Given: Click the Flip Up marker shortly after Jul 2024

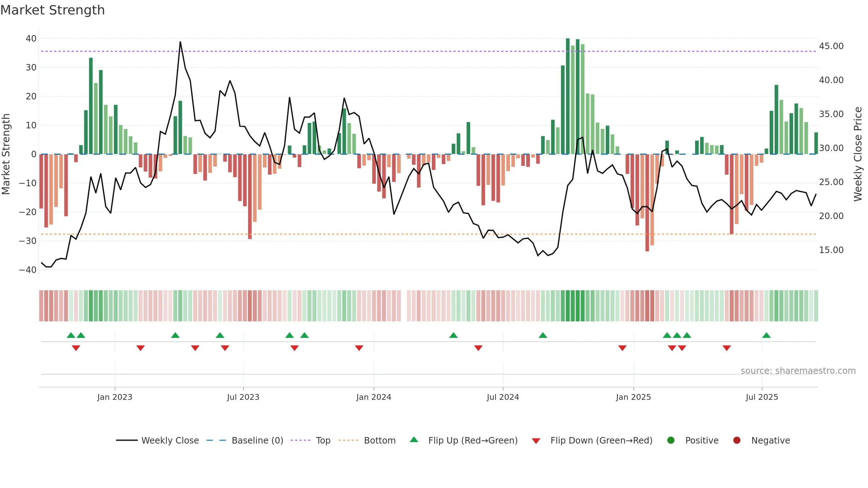Looking at the screenshot, I should click(543, 335).
